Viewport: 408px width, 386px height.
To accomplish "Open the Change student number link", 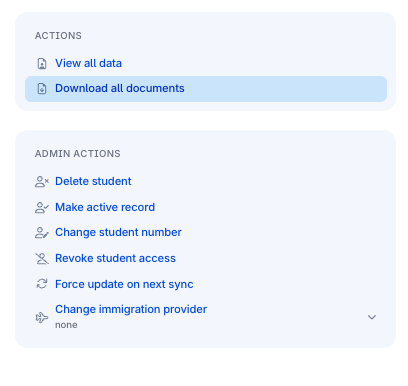I will coord(118,232).
